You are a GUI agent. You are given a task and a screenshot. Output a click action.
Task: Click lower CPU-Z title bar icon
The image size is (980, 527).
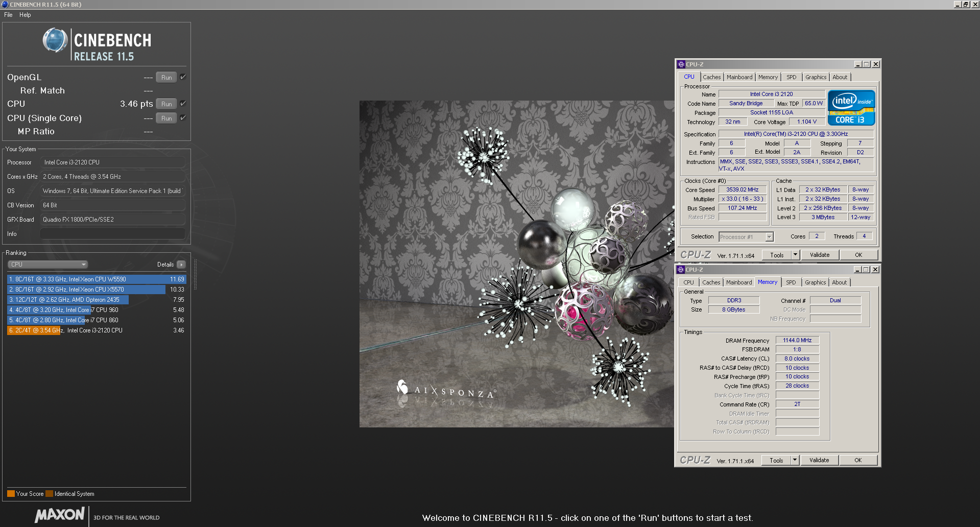click(x=680, y=270)
